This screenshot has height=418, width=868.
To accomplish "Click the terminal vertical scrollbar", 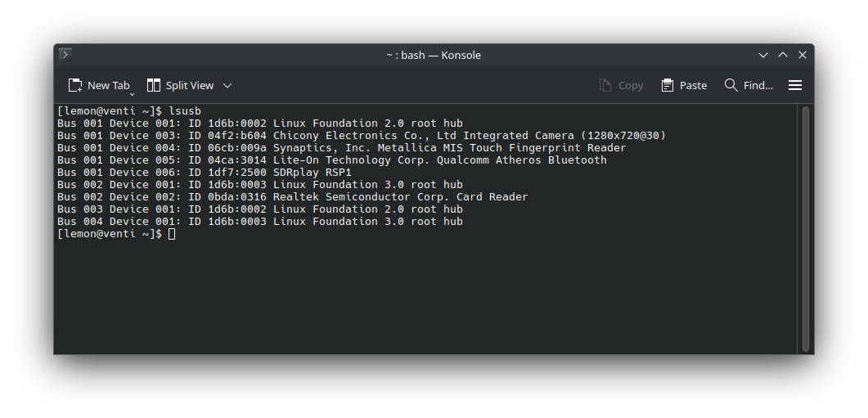I will [806, 228].
